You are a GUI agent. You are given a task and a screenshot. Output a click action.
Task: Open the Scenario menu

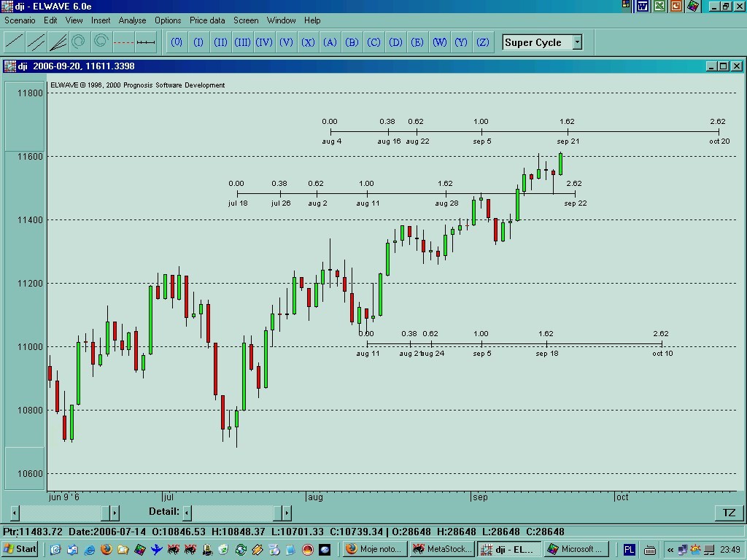pos(20,20)
